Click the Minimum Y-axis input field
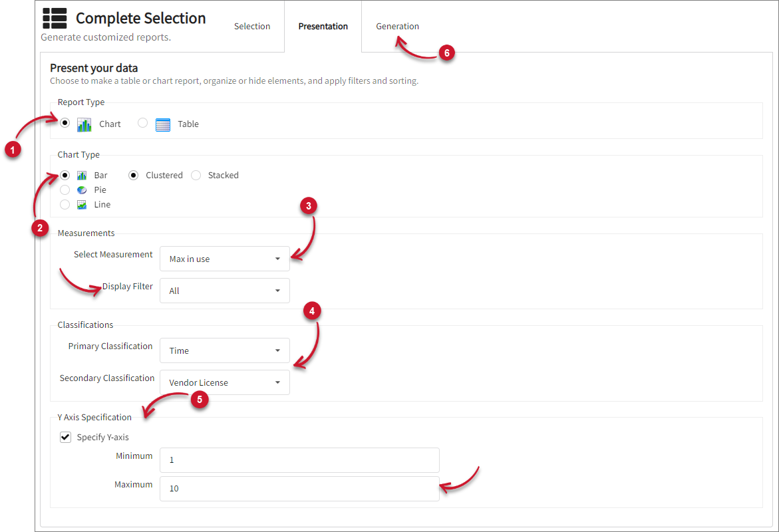 (299, 460)
